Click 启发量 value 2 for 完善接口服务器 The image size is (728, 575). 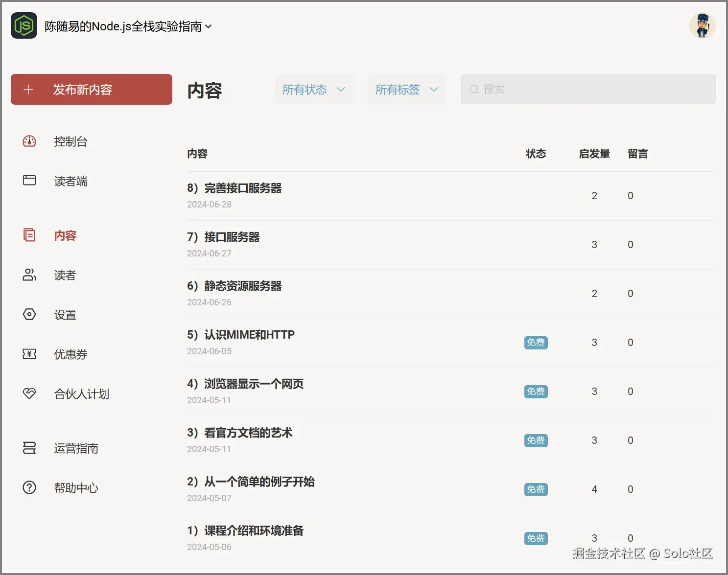point(594,196)
